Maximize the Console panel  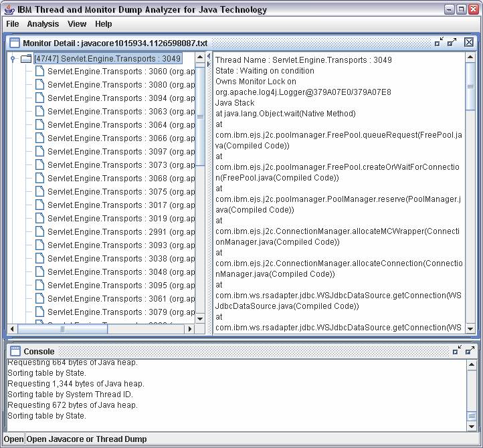[x=470, y=350]
